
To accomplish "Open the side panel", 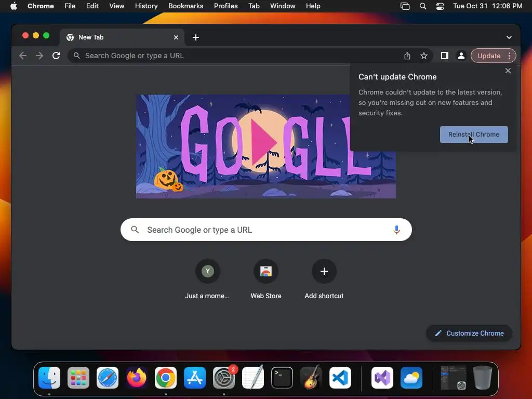I will click(x=445, y=56).
